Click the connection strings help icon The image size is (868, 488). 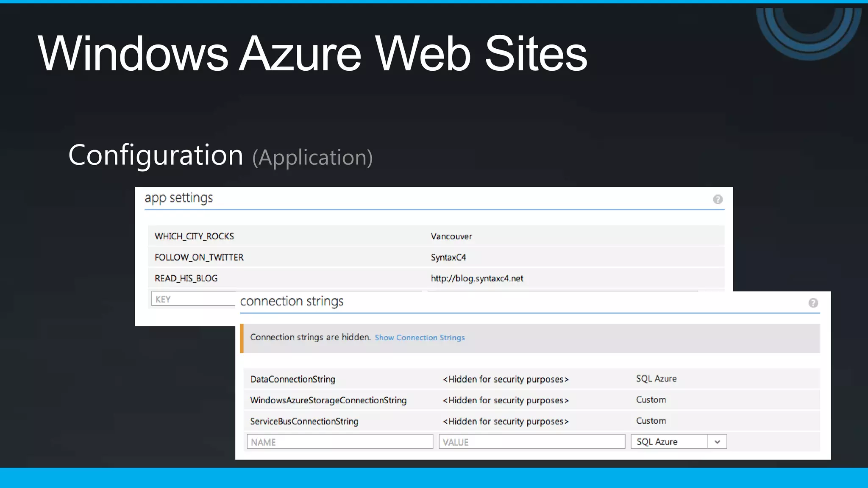click(x=813, y=303)
